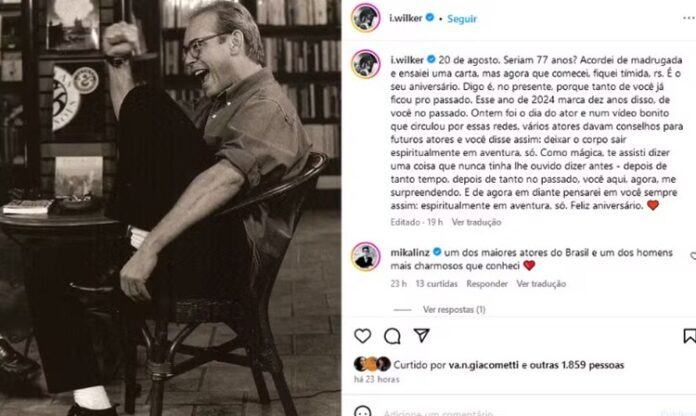Translate the mikalinz comment with Ver tradução
The image size is (696, 416).
541,284
